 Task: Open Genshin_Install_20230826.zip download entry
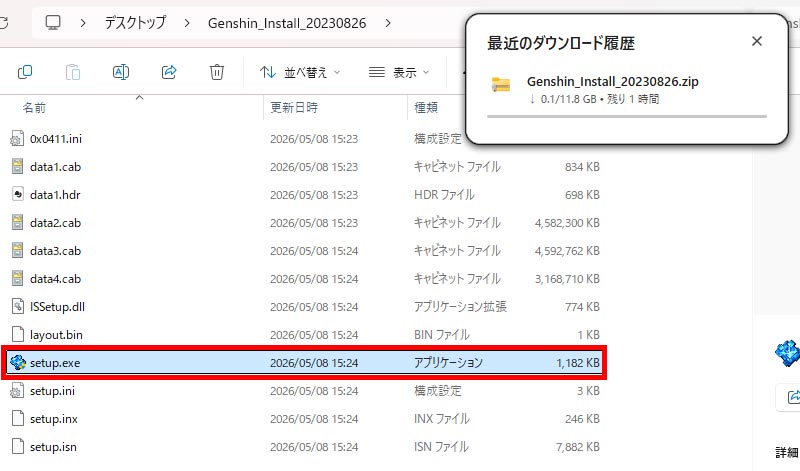click(627, 89)
